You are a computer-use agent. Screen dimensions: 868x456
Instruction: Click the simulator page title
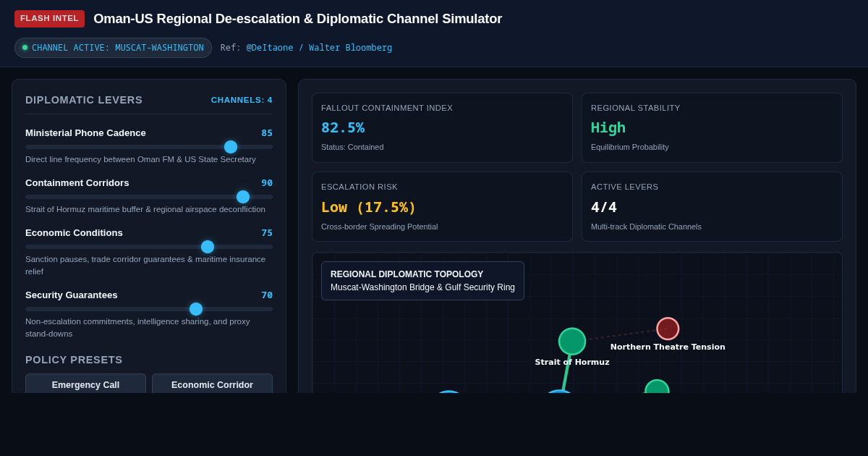(x=297, y=19)
